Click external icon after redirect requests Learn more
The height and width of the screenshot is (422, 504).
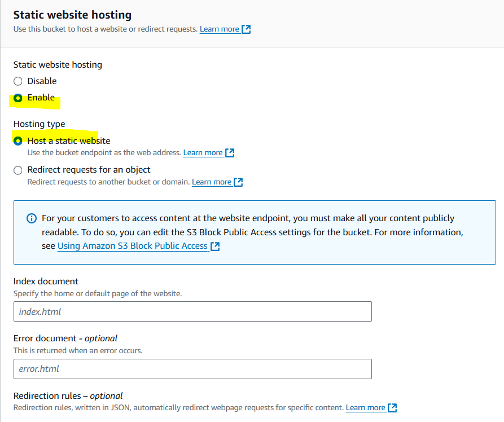(x=238, y=182)
